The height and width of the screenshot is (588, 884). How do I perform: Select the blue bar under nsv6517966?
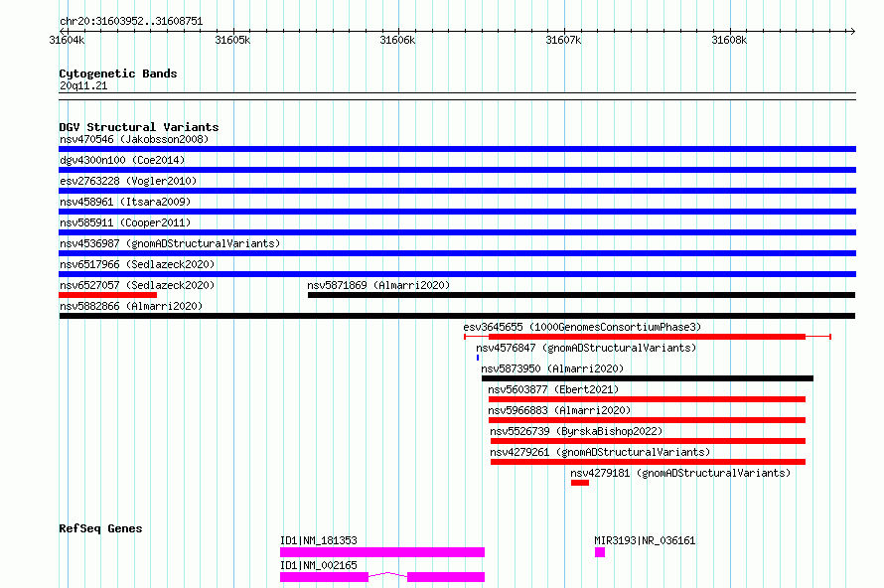(457, 274)
